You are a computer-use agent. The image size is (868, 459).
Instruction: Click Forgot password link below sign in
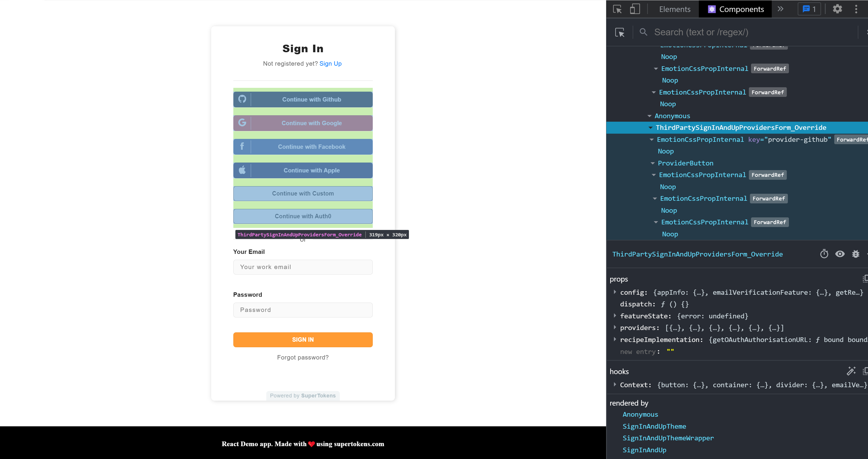tap(302, 357)
